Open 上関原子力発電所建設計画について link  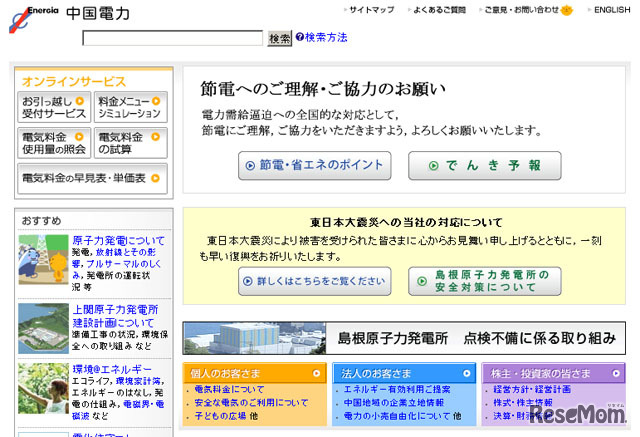pyautogui.click(x=115, y=316)
